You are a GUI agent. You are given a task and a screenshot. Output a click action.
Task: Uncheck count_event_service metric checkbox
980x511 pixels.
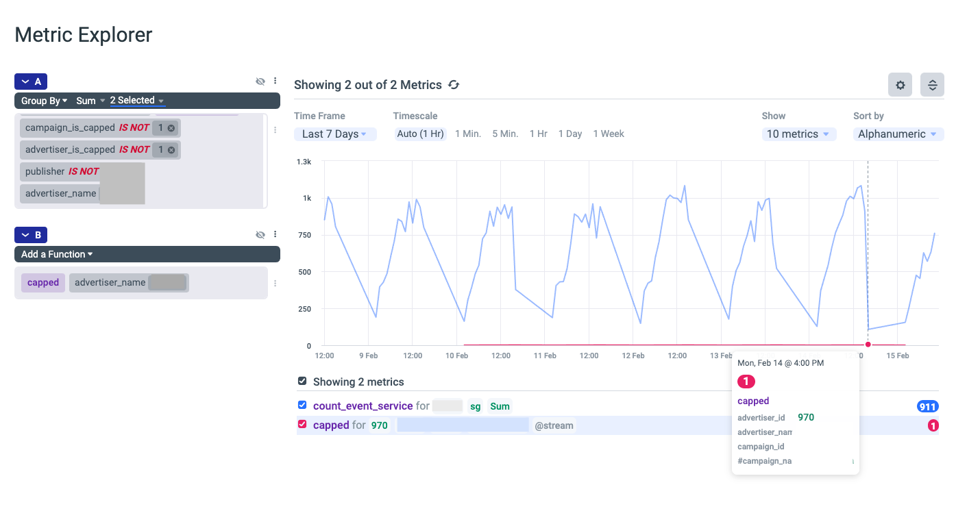302,406
